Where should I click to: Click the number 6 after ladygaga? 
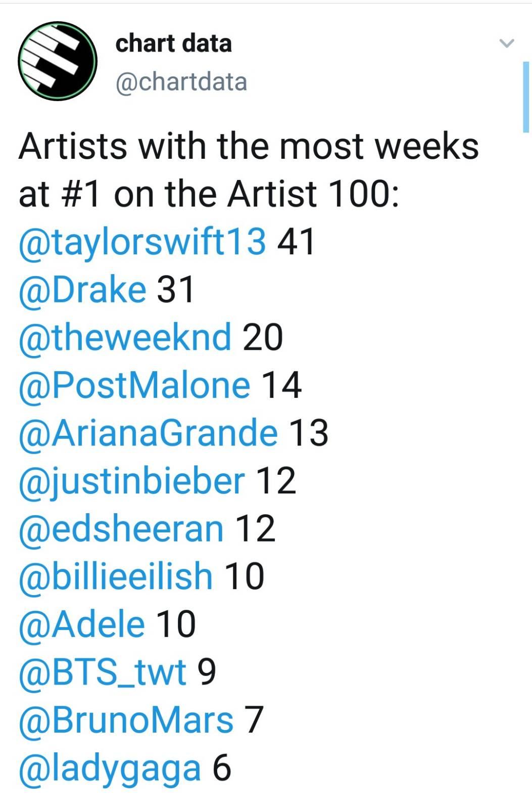tap(222, 768)
